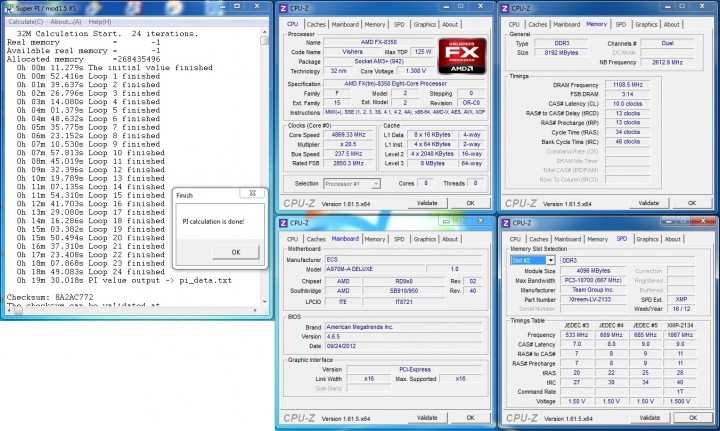Click OK in the SPD-tab CPU-Z window
The width and height of the screenshot is (720, 431).
(693, 418)
